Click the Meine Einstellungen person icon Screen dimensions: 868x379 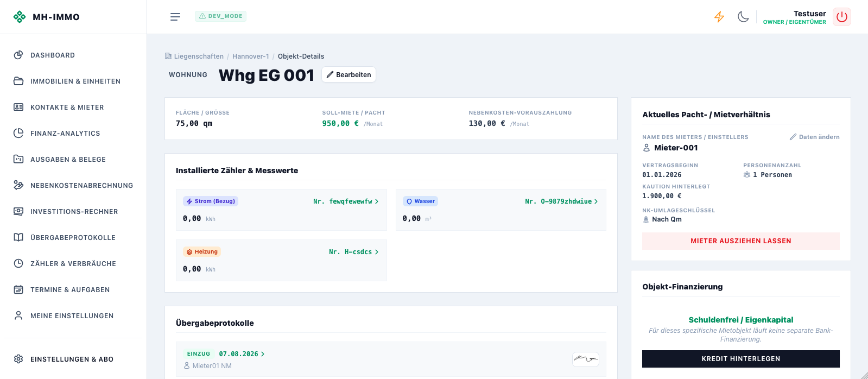click(18, 315)
